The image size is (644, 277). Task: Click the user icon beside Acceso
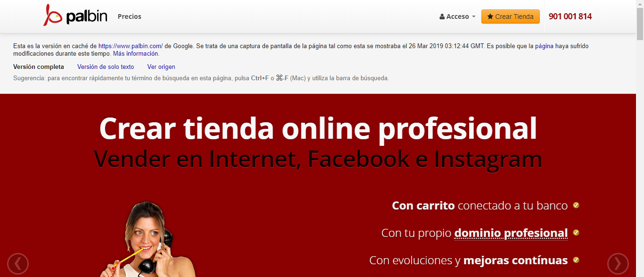[x=442, y=17]
